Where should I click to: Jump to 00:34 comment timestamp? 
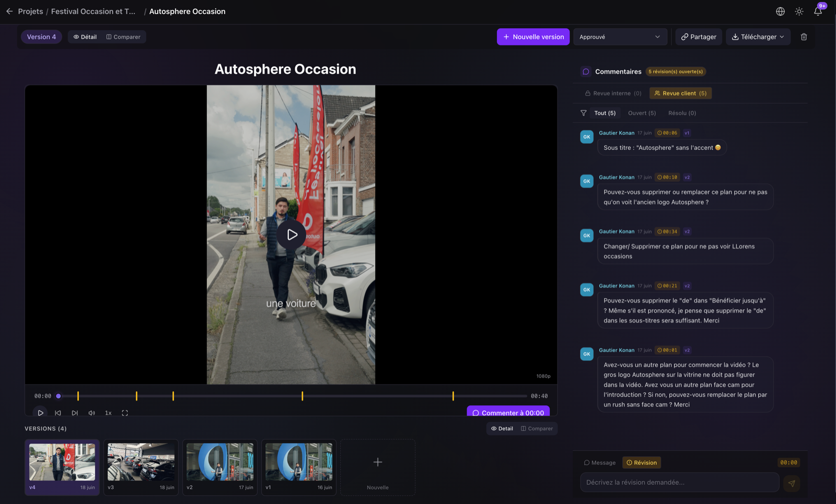667,231
